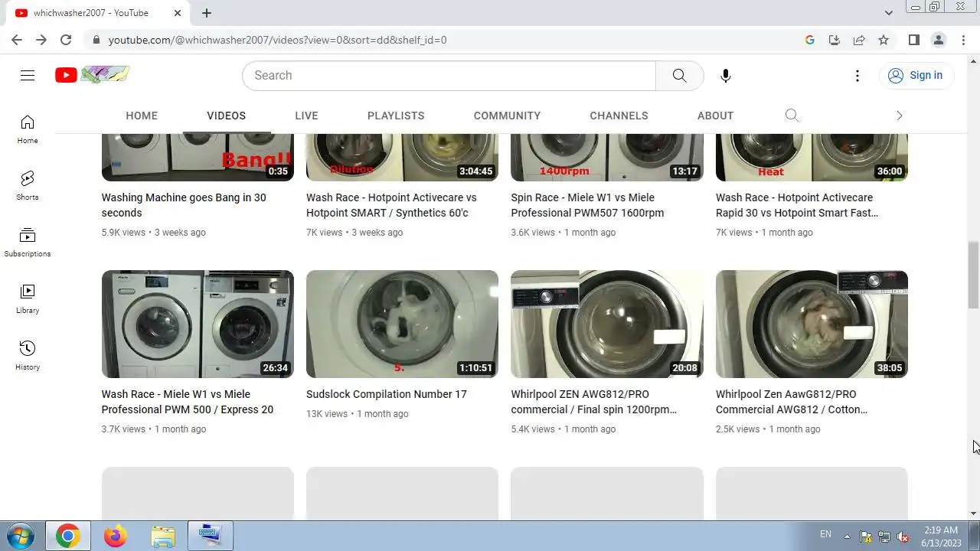This screenshot has width=980, height=551.
Task: Open a new browser tab
Action: click(207, 13)
